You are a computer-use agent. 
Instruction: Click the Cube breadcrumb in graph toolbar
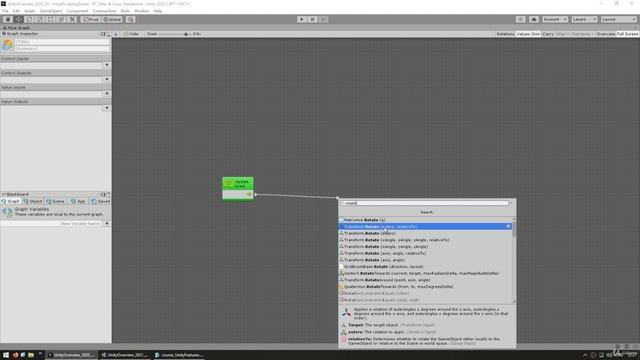point(131,34)
